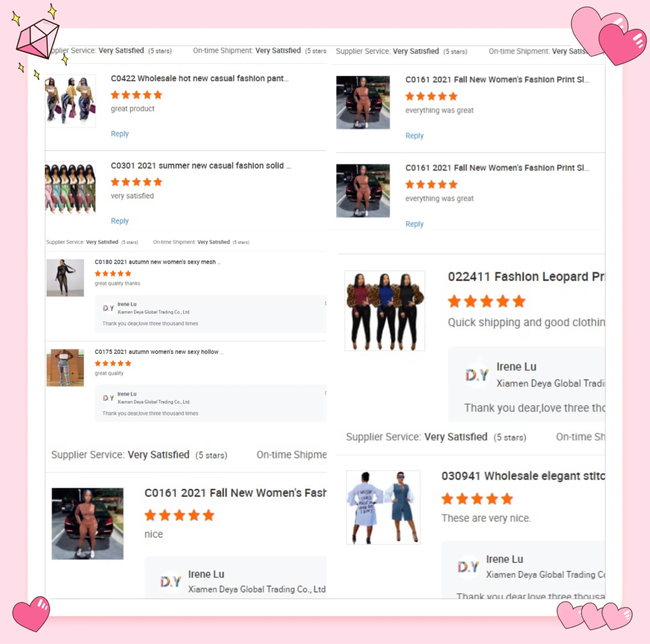Open the 022411 Fashion Leopard product thumbnail
Viewport: 650px width, 644px height.
click(x=384, y=311)
